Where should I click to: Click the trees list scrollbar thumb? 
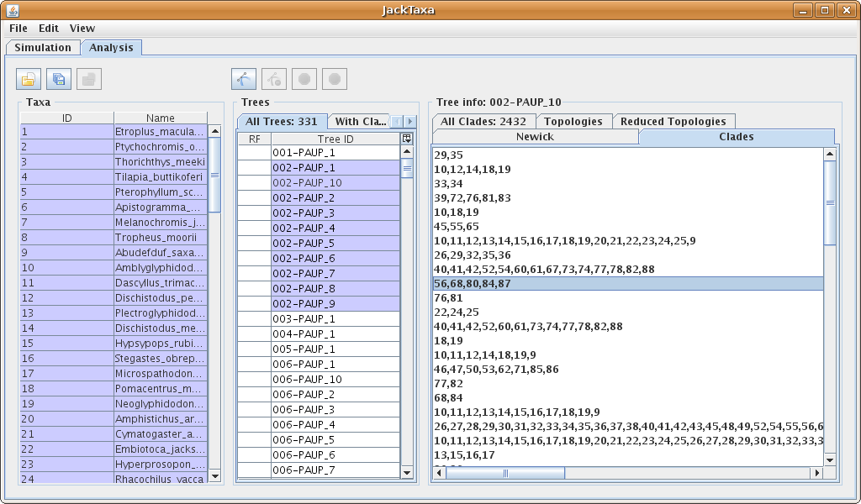407,168
